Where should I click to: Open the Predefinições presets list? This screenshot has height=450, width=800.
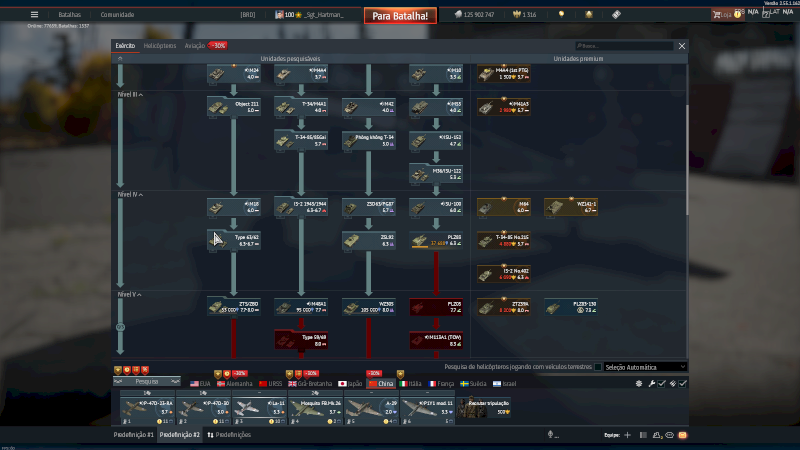[229, 435]
